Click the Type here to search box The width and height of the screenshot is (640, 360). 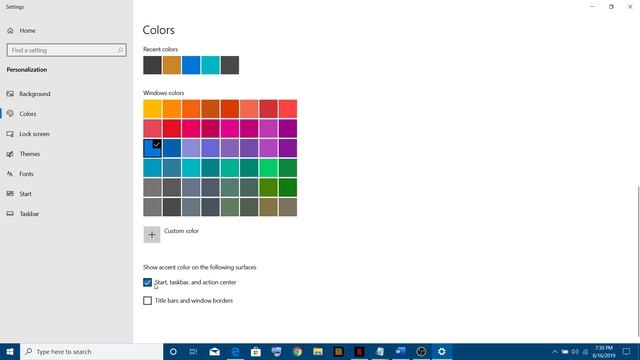tap(91, 352)
